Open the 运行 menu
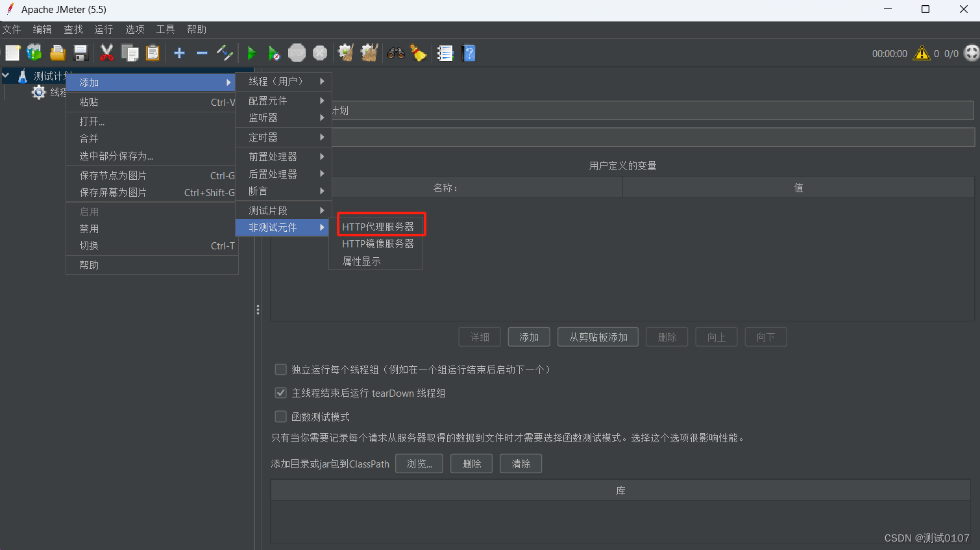The image size is (980, 550). tap(104, 29)
